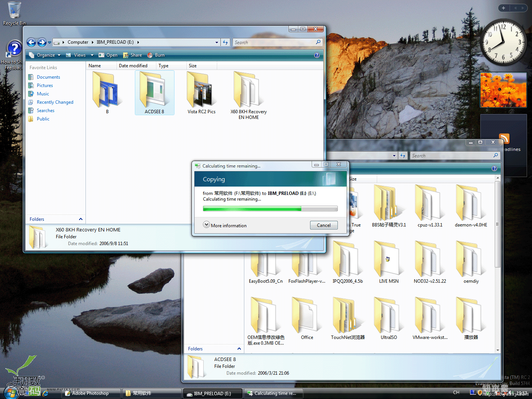Open the Recycle Bin desktop icon
The width and height of the screenshot is (532, 399).
point(14,13)
